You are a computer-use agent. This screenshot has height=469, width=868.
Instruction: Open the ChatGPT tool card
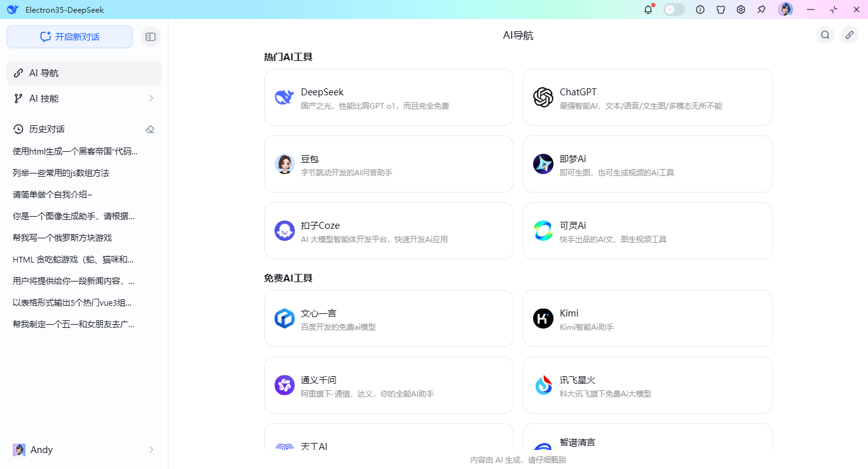tap(647, 97)
